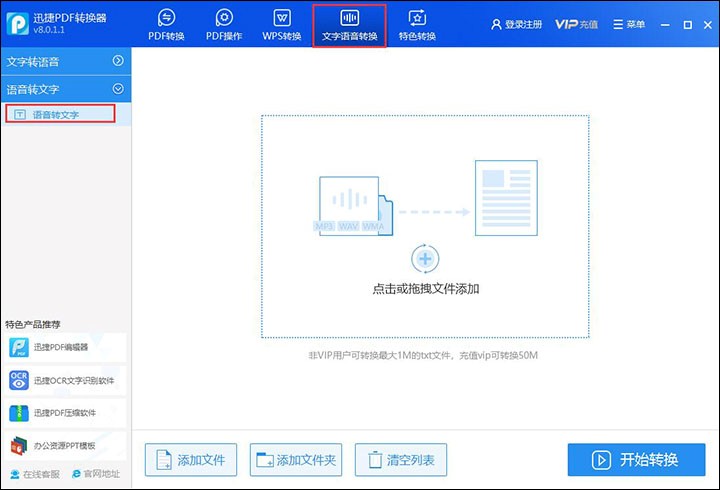The width and height of the screenshot is (720, 490).
Task: Click the 迅捷PDF转换器 logo icon
Action: point(17,24)
